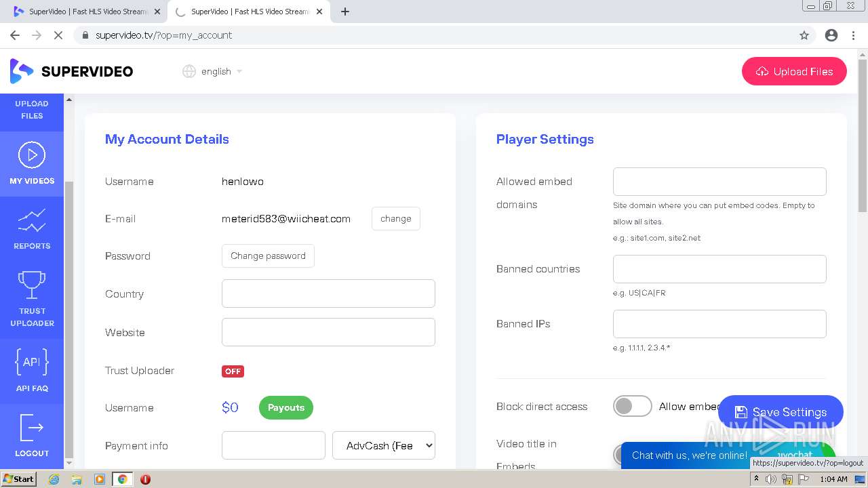This screenshot has height=488, width=868.
Task: Focus the Banned IPs field
Action: tap(719, 324)
